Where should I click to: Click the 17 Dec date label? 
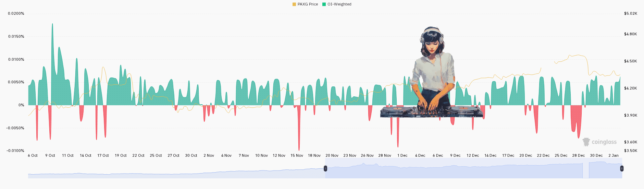point(508,155)
